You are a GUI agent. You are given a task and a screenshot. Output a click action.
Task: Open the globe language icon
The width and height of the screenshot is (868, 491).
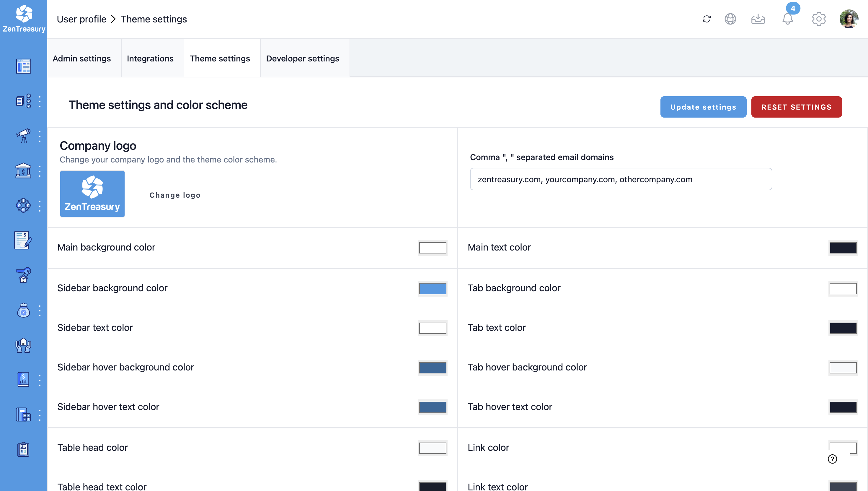pyautogui.click(x=730, y=19)
